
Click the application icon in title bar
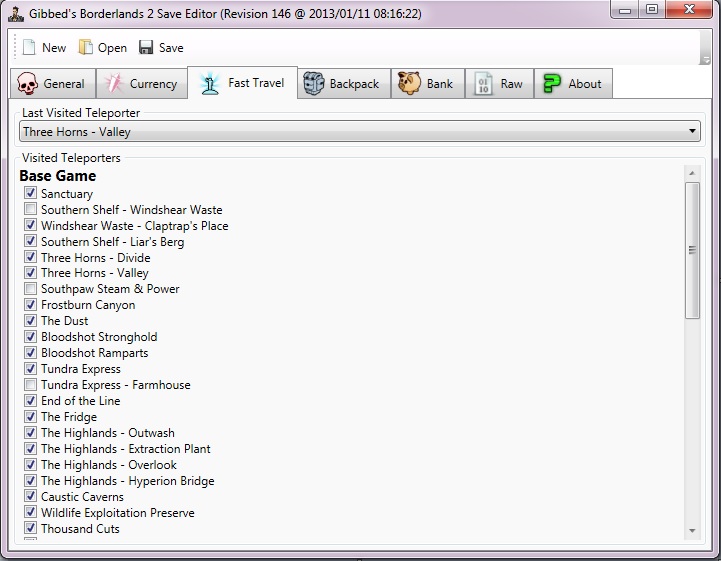[16, 13]
